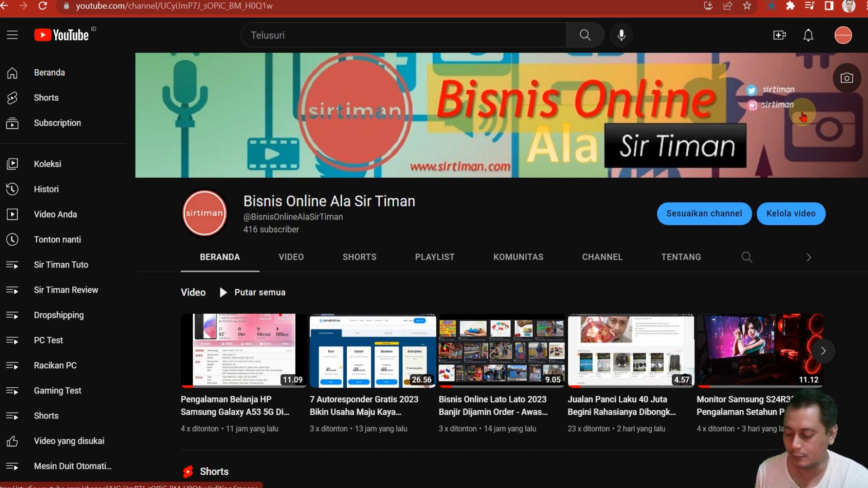Open the account avatar menu
The height and width of the screenshot is (488, 868).
click(843, 35)
